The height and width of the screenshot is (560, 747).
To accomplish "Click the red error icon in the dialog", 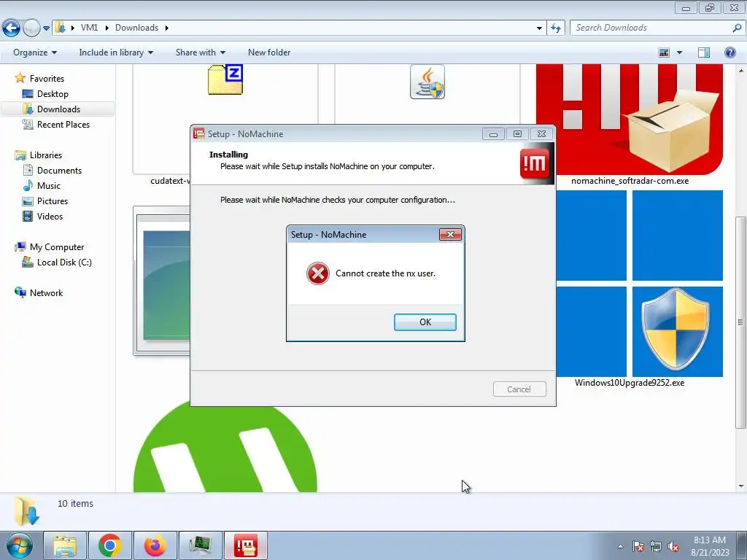I will 318,273.
